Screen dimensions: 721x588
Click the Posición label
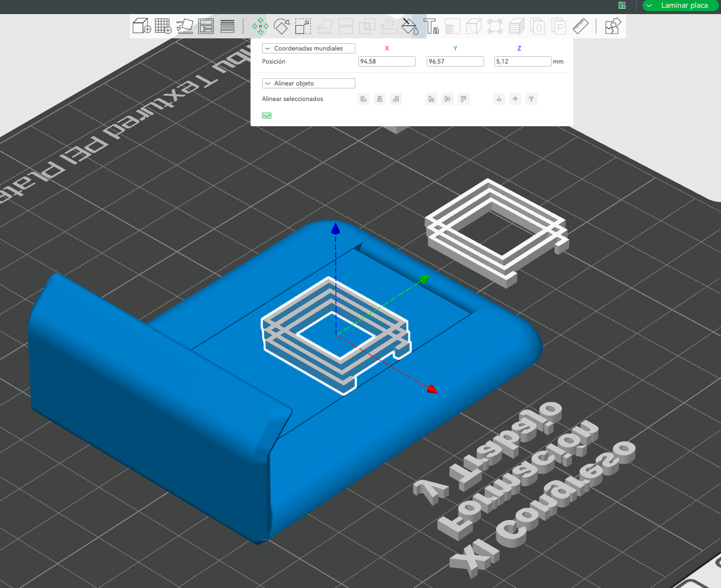tap(274, 62)
